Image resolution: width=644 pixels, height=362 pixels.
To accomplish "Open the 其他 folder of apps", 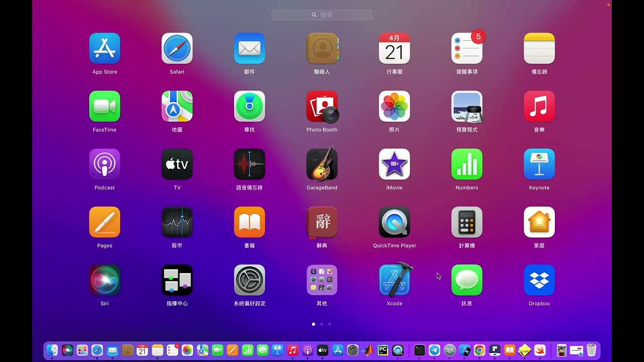I will pyautogui.click(x=322, y=280).
